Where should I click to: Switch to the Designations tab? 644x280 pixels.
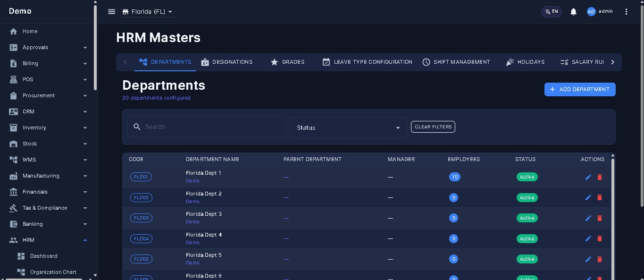click(227, 62)
